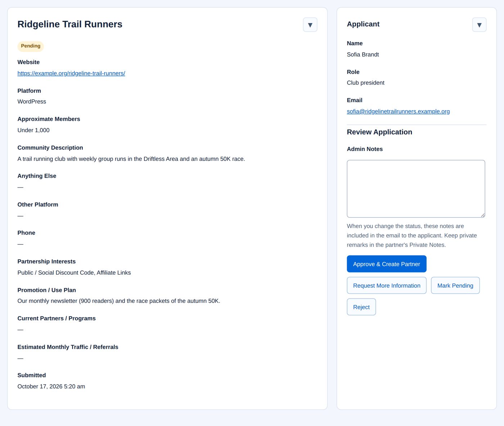This screenshot has height=426, width=504.
Task: Click the Admin Notes resize handle corner
Action: point(483,215)
